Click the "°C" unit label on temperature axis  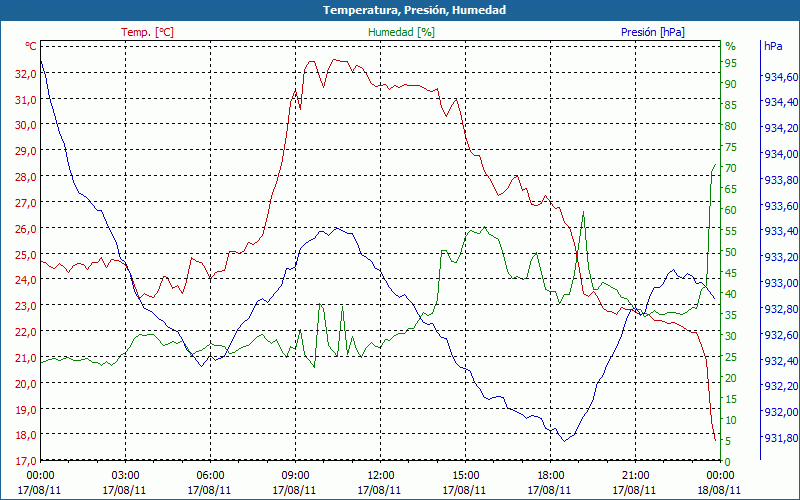(x=31, y=46)
